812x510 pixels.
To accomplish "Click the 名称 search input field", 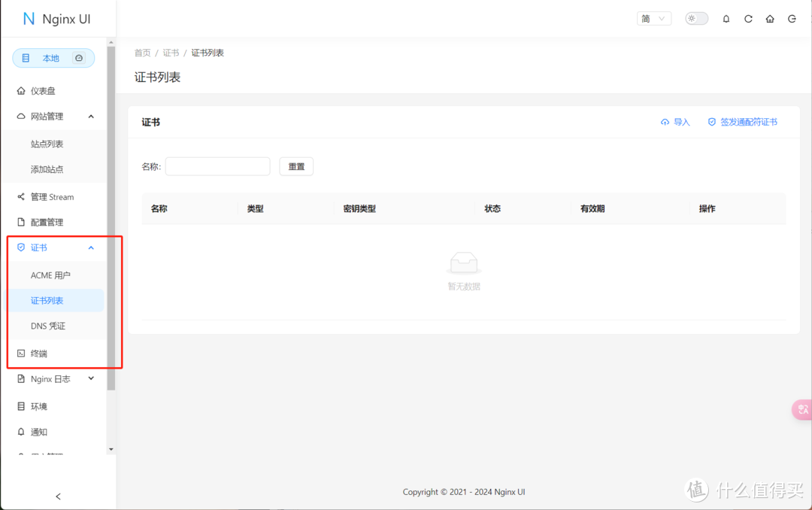I will coord(217,165).
